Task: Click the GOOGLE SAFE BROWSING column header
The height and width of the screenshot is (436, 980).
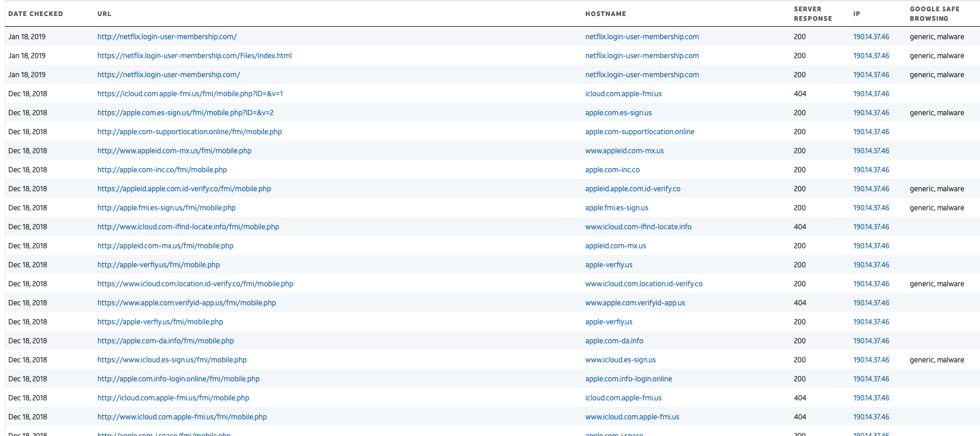Action: point(935,14)
